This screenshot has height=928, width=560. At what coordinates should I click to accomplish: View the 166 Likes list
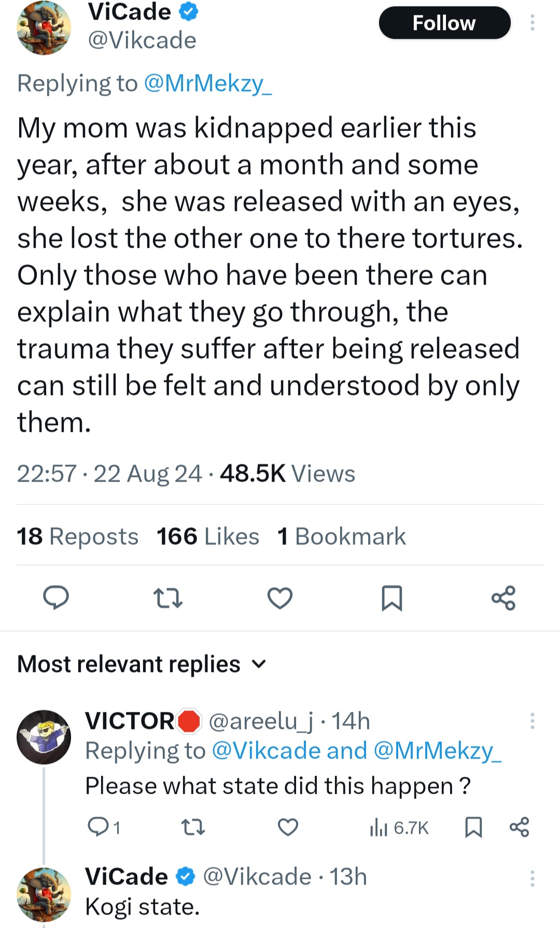pos(208,536)
